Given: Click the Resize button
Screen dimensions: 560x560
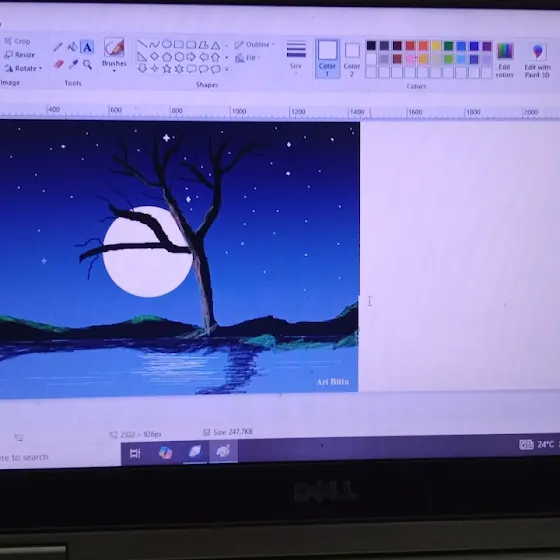Looking at the screenshot, I should pyautogui.click(x=20, y=55).
